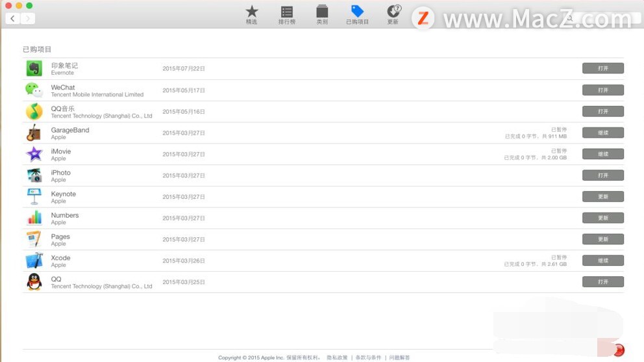Click Evernote's date 2015年07月22日
The width and height of the screenshot is (644, 362).
184,68
